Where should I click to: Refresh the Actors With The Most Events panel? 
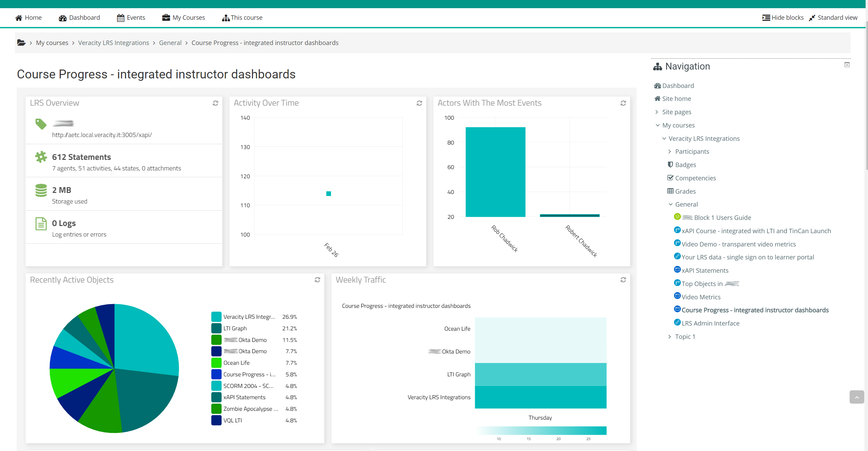[623, 103]
